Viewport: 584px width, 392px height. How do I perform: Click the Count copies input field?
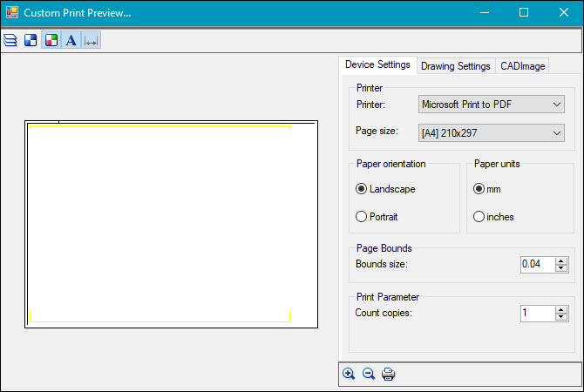[536, 313]
